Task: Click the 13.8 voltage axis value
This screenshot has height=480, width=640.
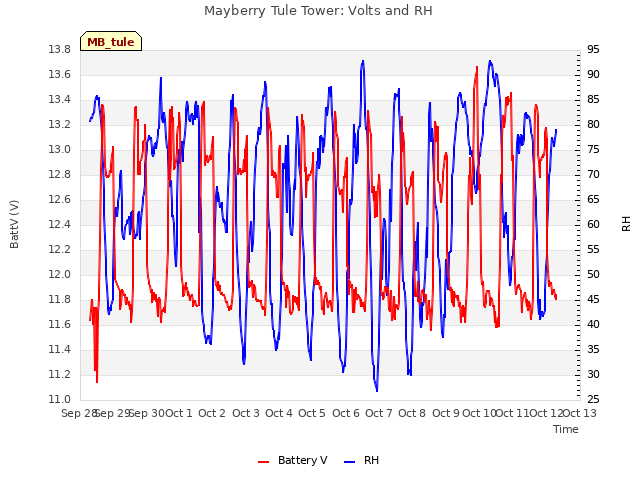Action: click(x=60, y=50)
